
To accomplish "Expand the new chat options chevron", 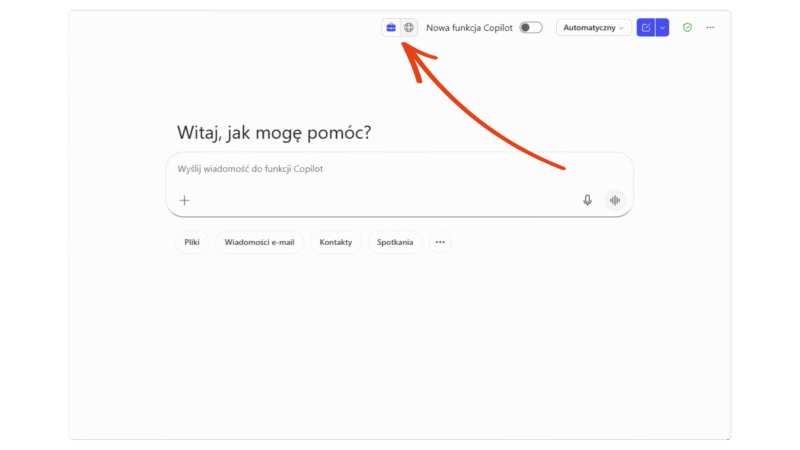I will (x=662, y=28).
